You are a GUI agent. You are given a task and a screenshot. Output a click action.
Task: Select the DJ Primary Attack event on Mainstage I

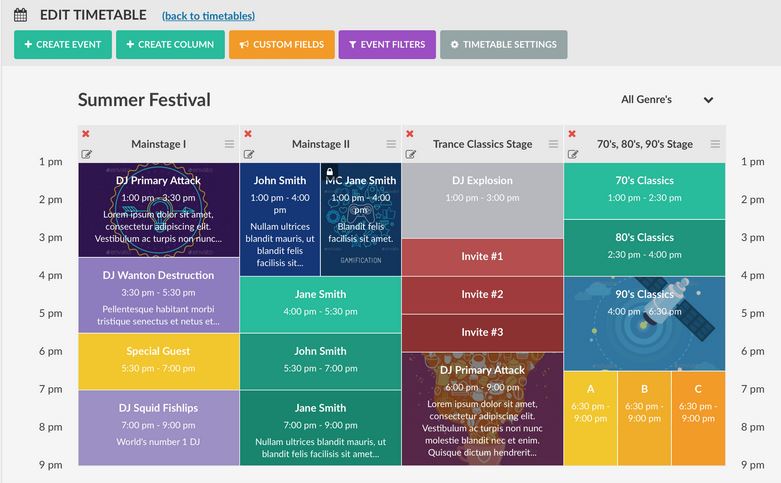pyautogui.click(x=158, y=210)
